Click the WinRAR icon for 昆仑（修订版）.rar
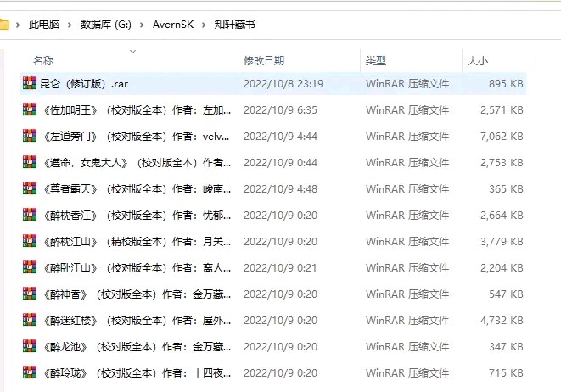The height and width of the screenshot is (392, 561). tap(30, 84)
